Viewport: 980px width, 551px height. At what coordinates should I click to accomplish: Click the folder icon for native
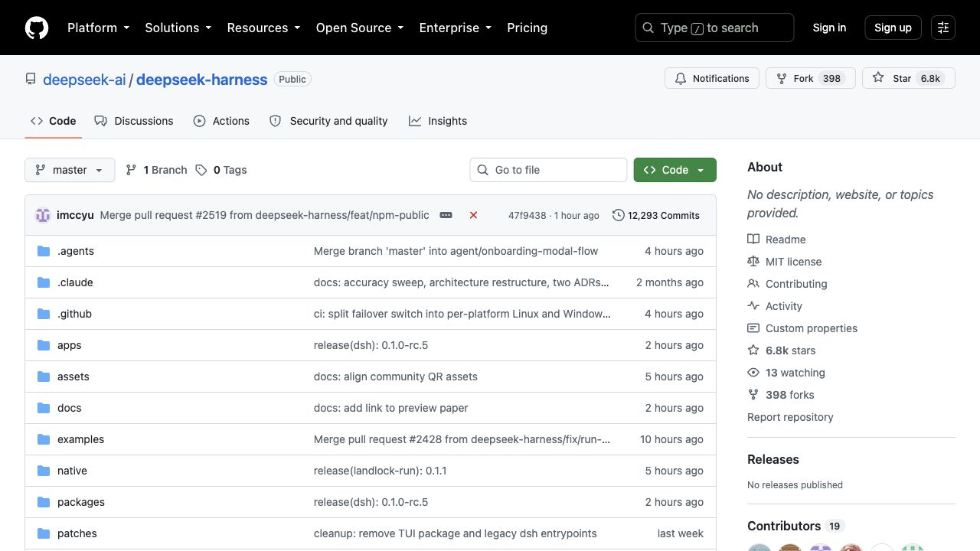44,471
